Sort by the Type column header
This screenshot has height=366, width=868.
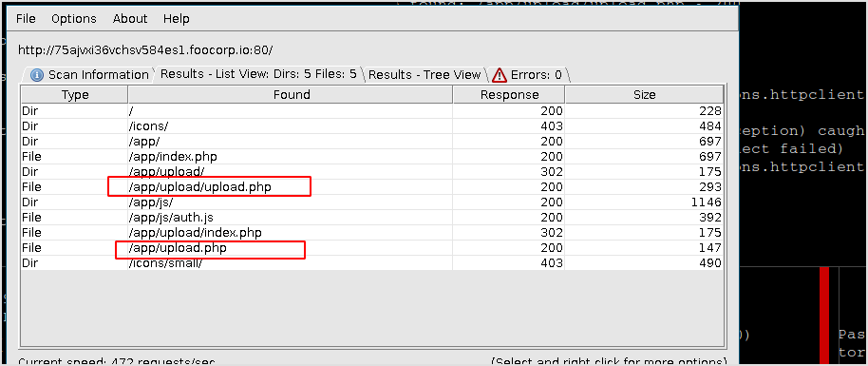click(75, 95)
